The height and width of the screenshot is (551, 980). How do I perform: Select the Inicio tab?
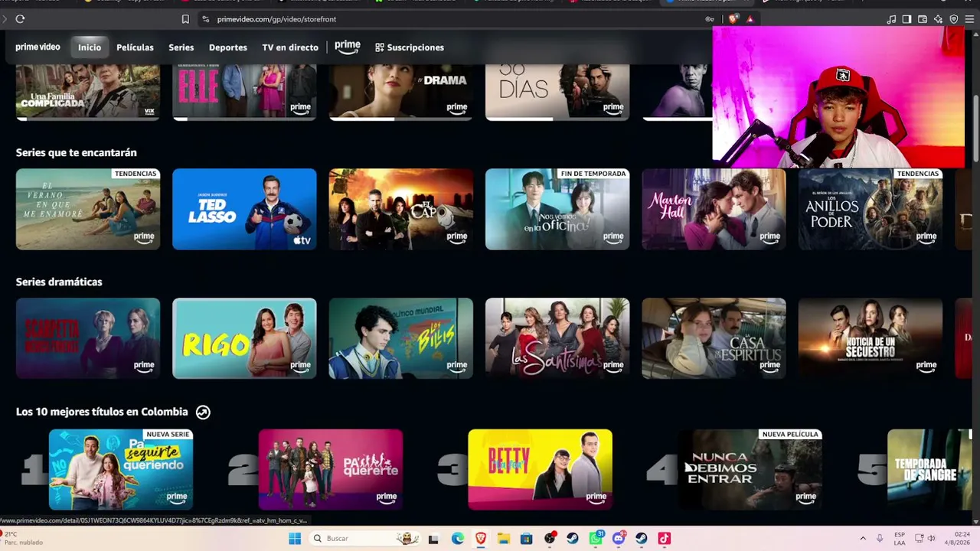(x=90, y=47)
